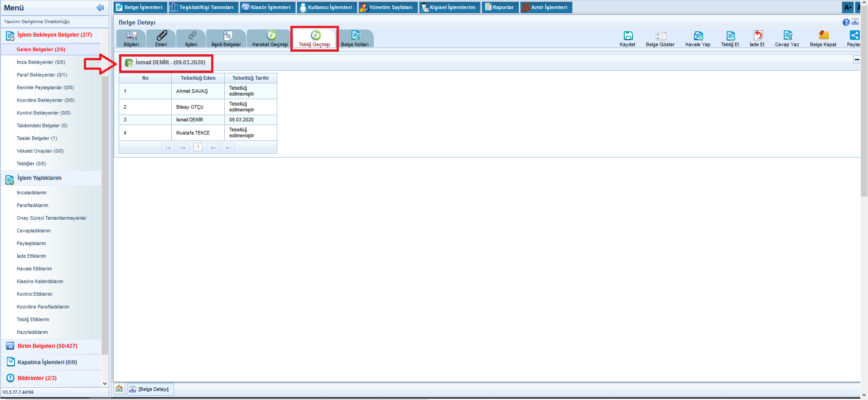
Task: Select Gelen Belgeler in sidebar
Action: [41, 49]
